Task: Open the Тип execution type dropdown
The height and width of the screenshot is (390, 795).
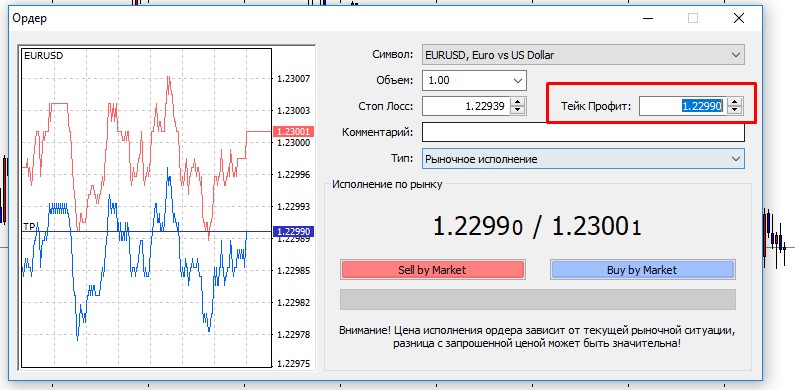Action: [583, 159]
